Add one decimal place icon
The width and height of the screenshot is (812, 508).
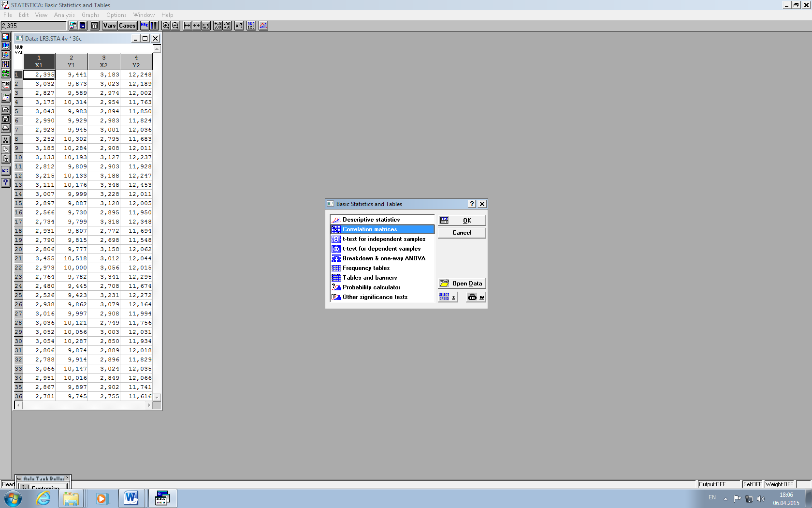pos(218,26)
